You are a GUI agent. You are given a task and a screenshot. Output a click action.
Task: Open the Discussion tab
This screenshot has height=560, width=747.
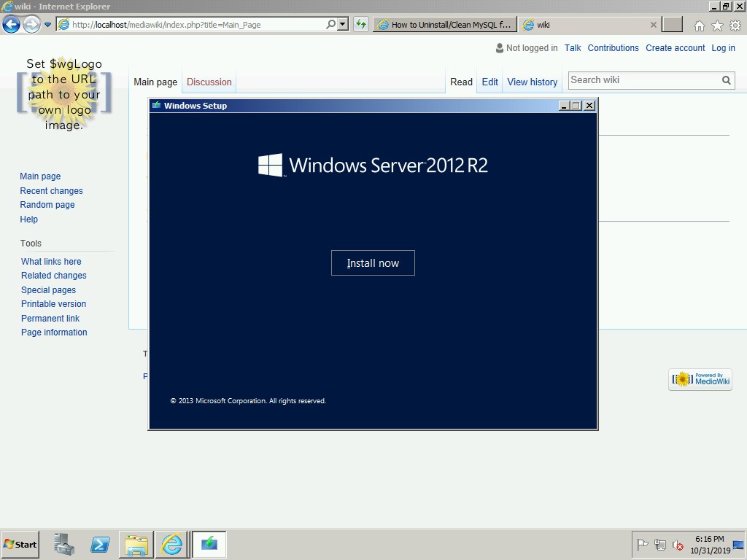[209, 82]
